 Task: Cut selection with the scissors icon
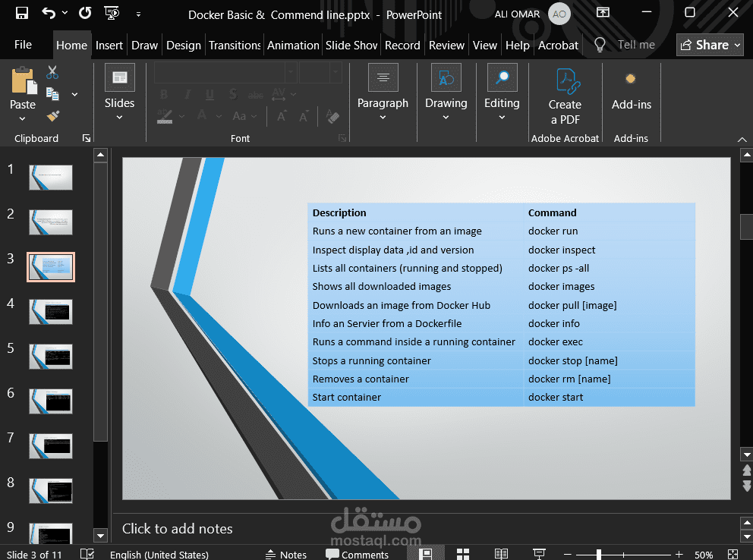click(52, 72)
